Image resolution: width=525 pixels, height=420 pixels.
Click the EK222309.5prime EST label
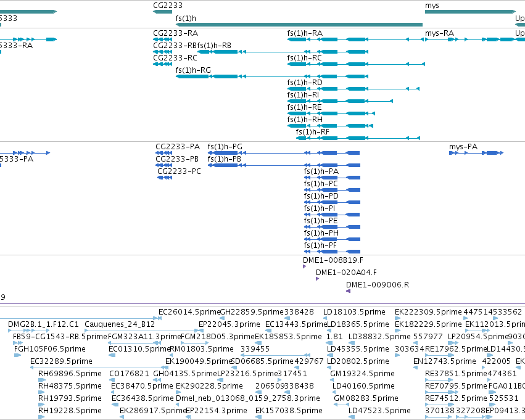pos(428,312)
